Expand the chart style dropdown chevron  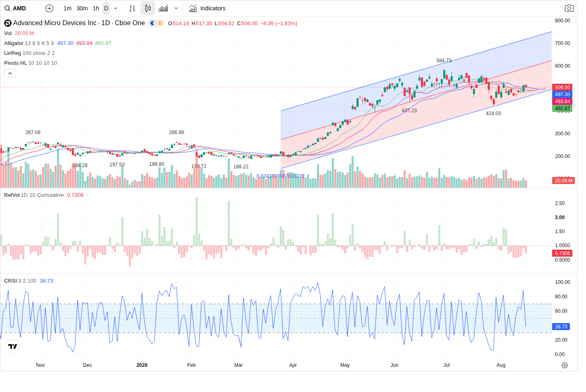(x=176, y=8)
